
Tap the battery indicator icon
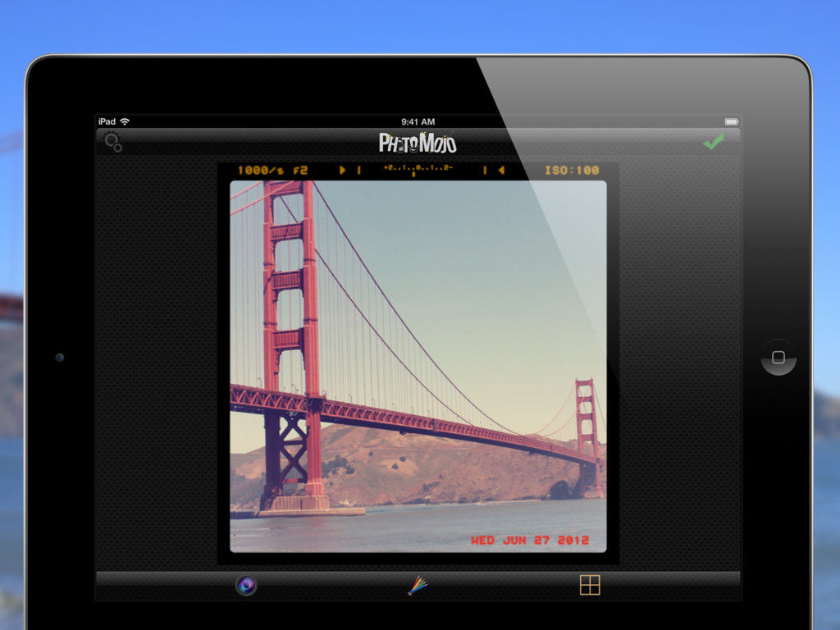[731, 122]
